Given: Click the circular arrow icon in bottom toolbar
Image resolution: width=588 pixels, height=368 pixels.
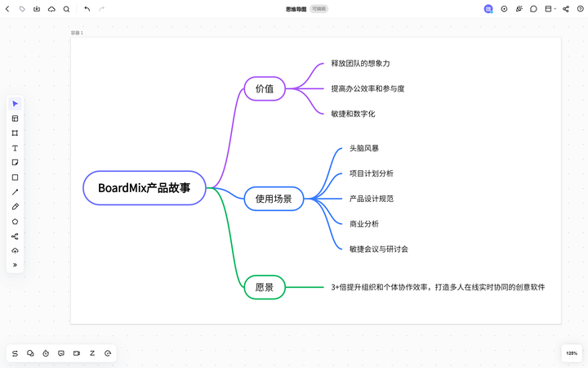Looking at the screenshot, I should [108, 353].
